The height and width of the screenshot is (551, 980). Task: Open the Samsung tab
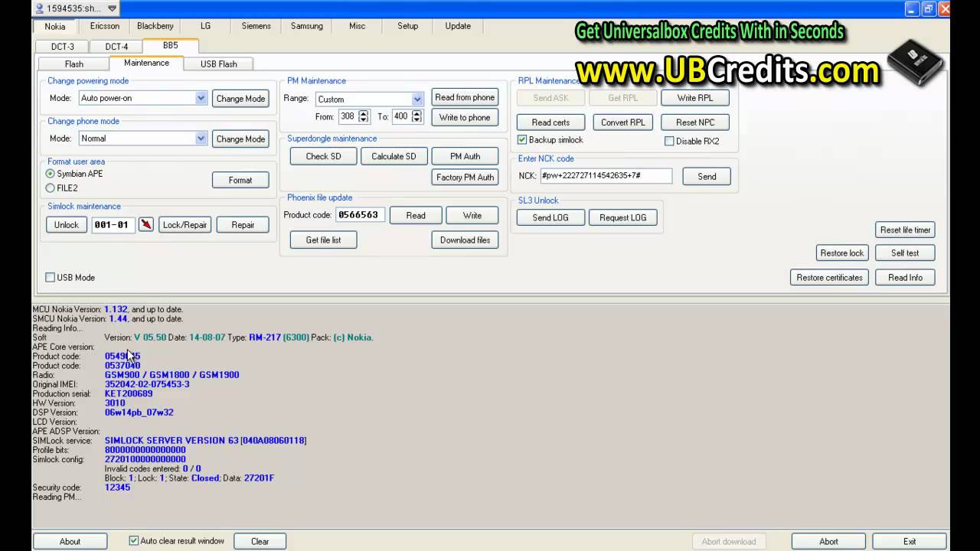click(x=307, y=26)
